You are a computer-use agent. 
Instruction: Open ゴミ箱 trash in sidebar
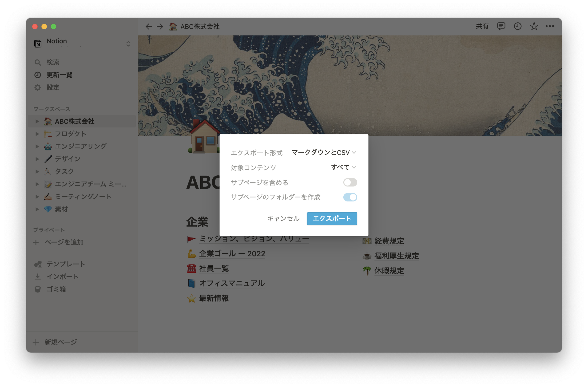56,289
